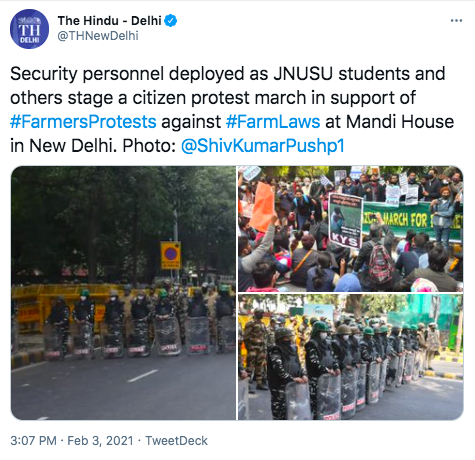Click the TweetDeck source label

click(x=176, y=441)
